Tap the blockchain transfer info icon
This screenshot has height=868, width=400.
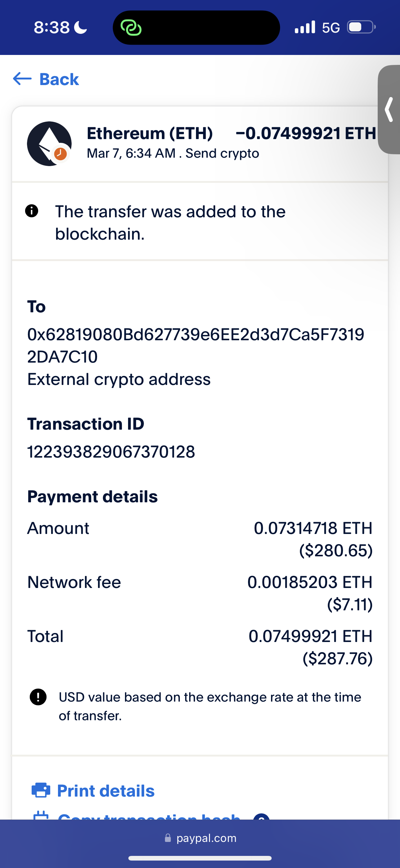pos(32,211)
